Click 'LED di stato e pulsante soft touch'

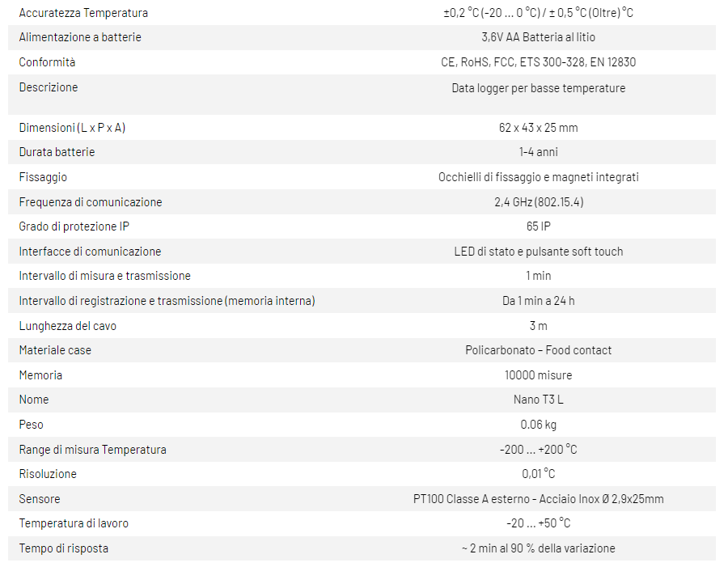538,252
